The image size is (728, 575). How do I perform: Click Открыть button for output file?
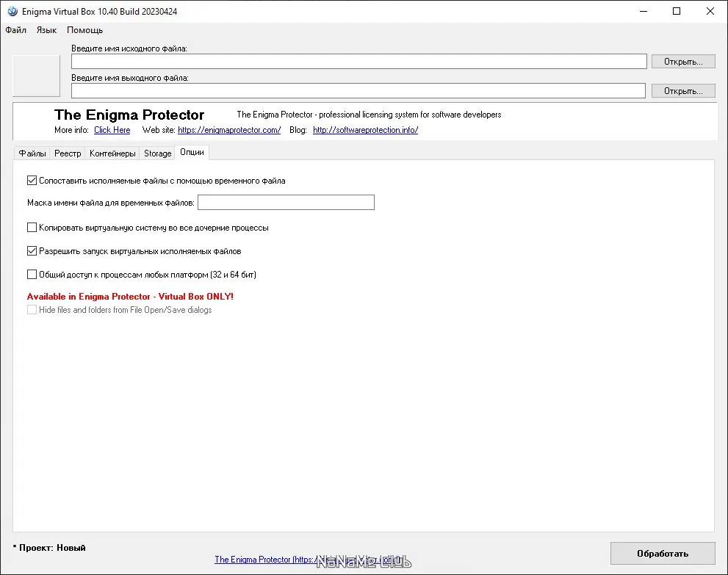point(683,91)
